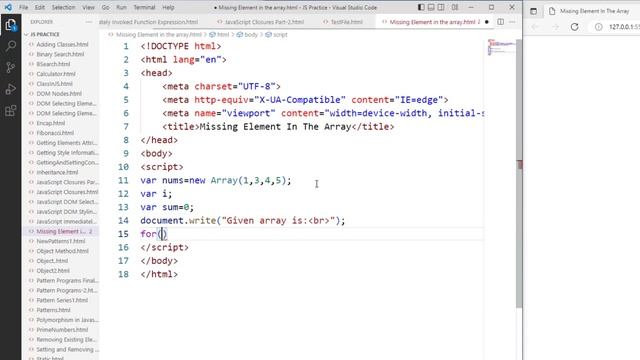Toggle the secondary side bar layout icon
Viewport: 640px width, 360px height.
[441, 7]
